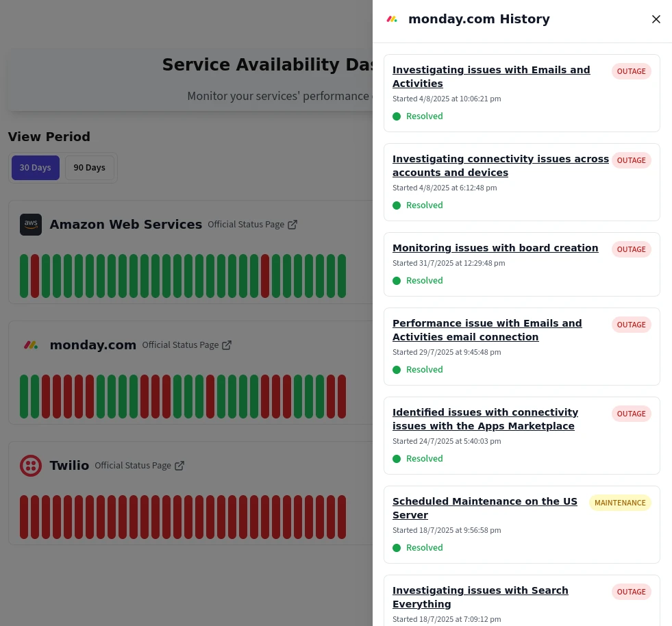Click Resolved status on board creation incident
Viewport: 672px width, 626px height.
point(418,281)
